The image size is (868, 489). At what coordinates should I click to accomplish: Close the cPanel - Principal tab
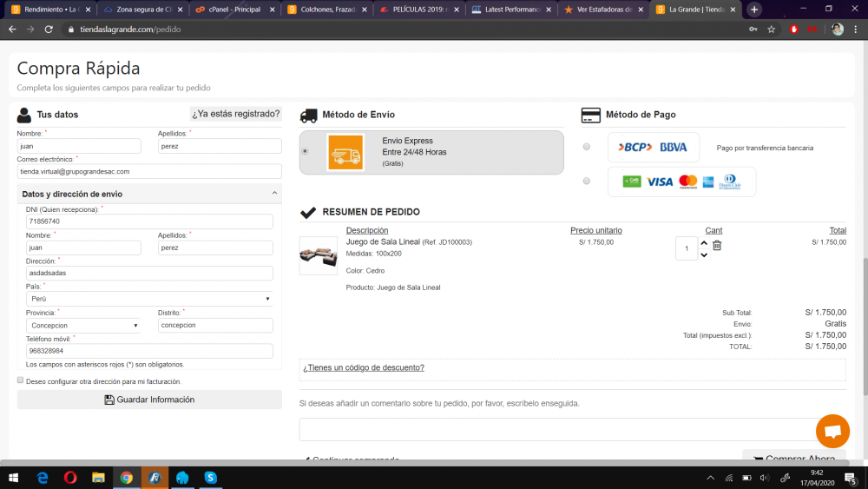[x=273, y=10]
